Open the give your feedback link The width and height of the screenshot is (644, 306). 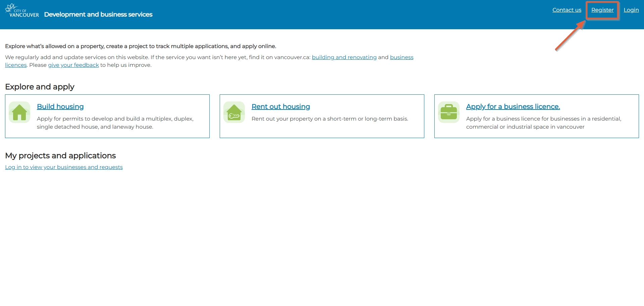click(x=73, y=65)
